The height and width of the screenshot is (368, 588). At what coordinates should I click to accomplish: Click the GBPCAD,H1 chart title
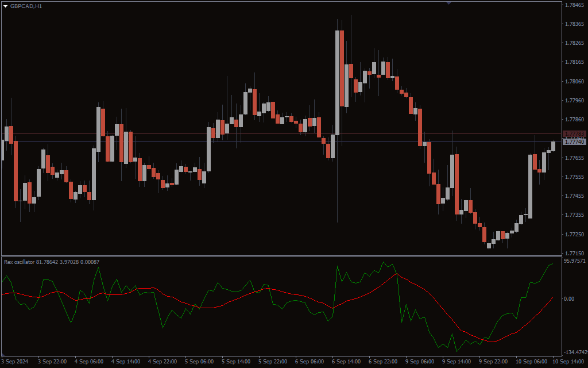(x=26, y=6)
